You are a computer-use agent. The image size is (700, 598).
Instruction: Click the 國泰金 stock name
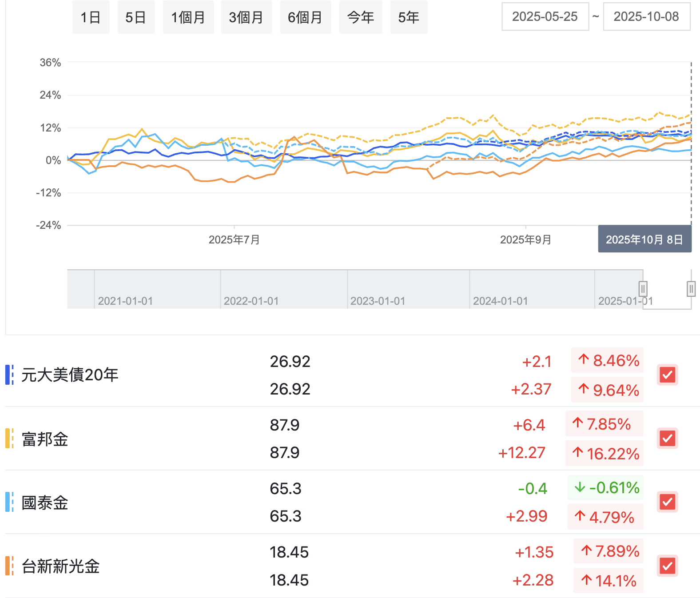click(x=45, y=503)
